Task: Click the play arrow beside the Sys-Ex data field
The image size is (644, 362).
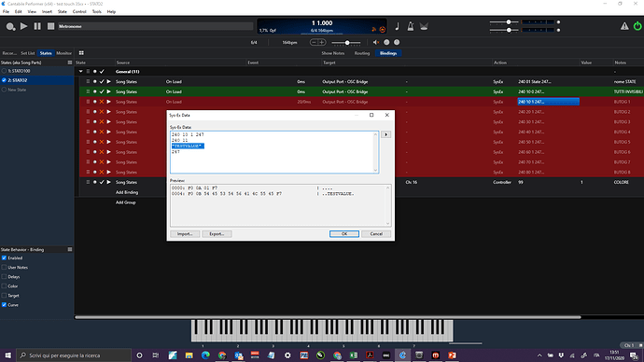Action: pos(385,134)
